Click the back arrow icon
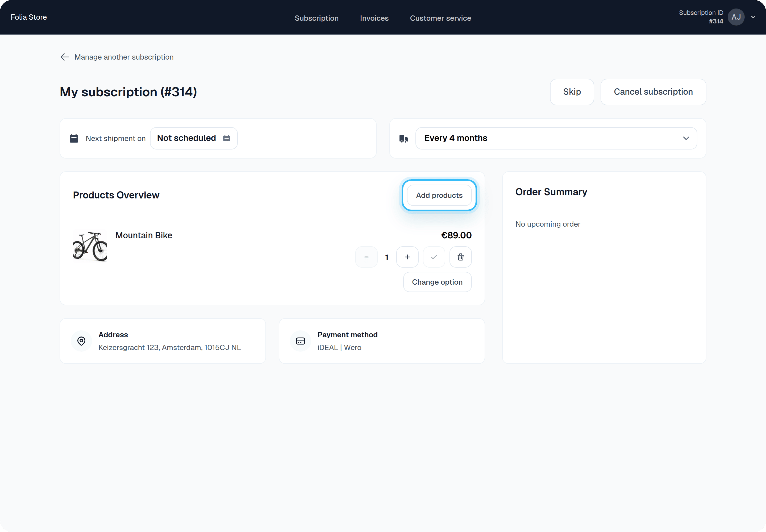This screenshot has width=766, height=532. click(x=65, y=57)
